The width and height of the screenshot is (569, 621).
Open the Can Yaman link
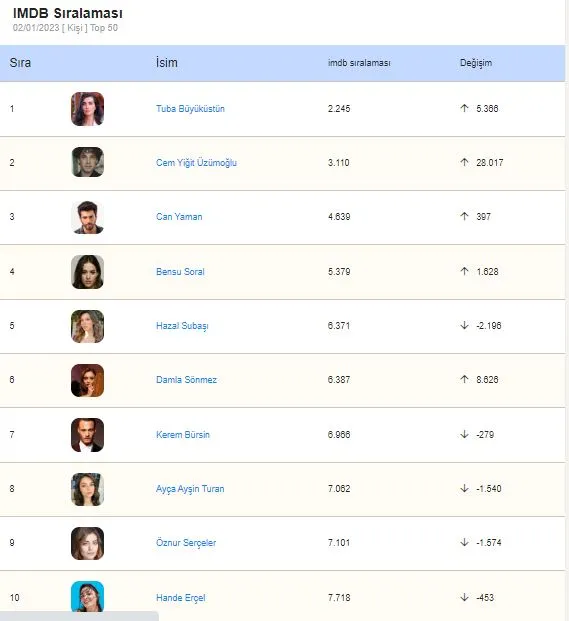click(x=179, y=217)
